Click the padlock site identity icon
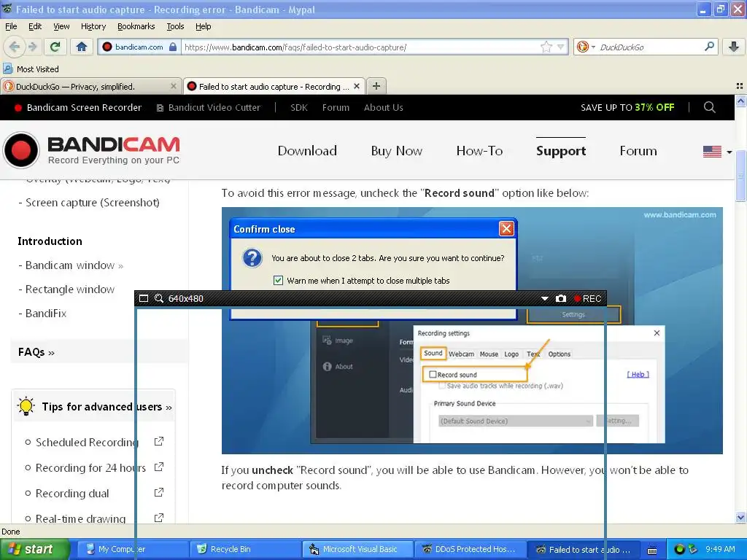Viewport: 747px width, 560px height. (173, 47)
